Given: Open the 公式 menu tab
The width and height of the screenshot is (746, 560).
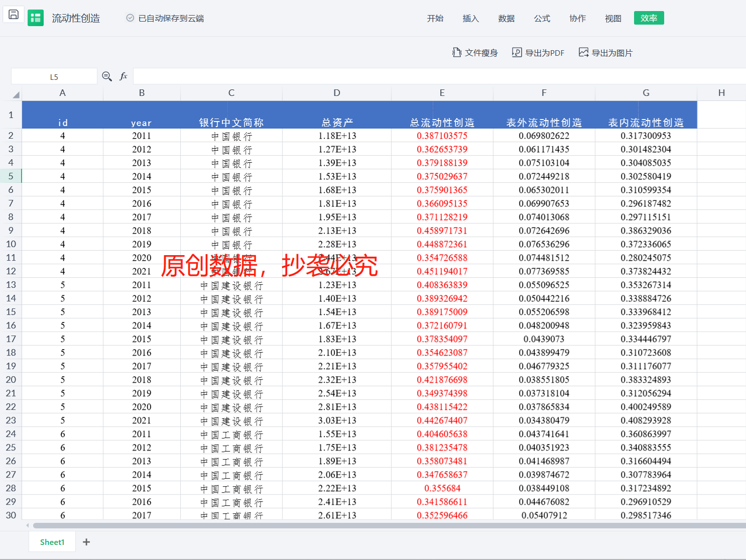Looking at the screenshot, I should pyautogui.click(x=542, y=18).
